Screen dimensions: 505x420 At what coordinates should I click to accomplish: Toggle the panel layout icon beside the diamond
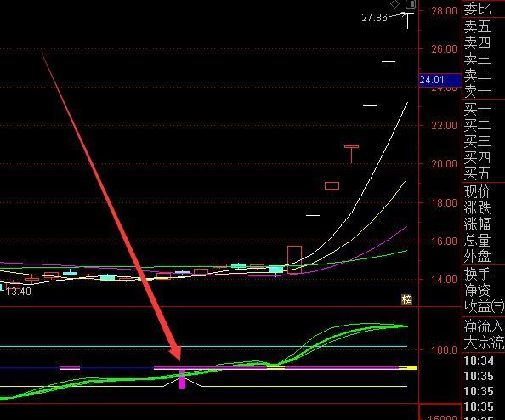click(x=411, y=4)
